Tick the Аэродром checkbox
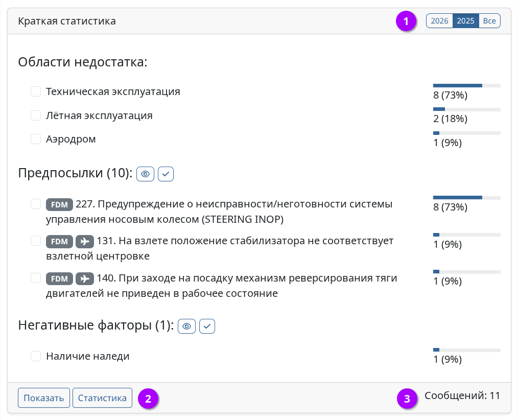The width and height of the screenshot is (518, 420). 36,139
